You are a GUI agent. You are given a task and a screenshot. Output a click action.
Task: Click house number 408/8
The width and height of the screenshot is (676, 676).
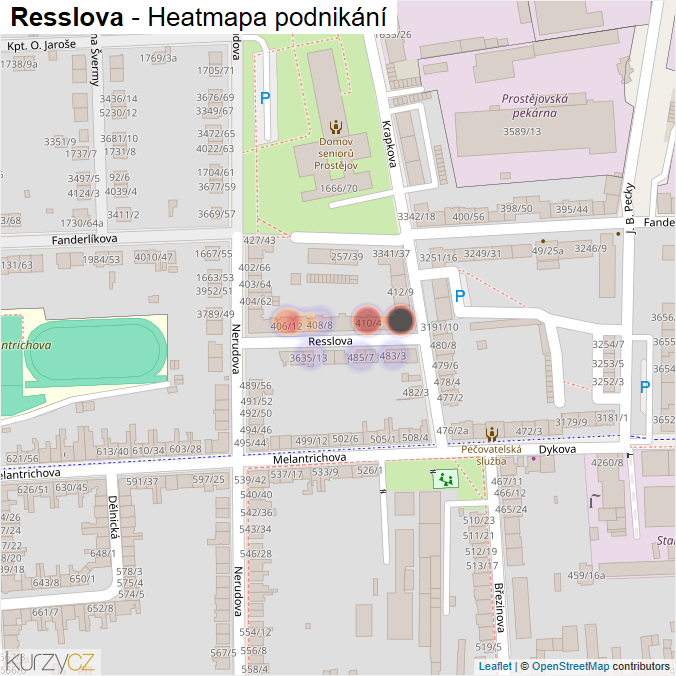[319, 325]
